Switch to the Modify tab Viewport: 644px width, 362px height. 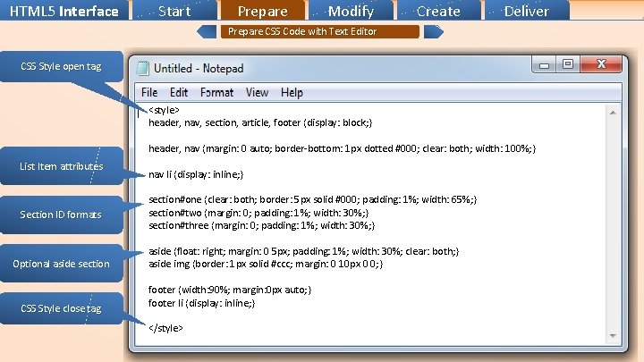pos(352,10)
